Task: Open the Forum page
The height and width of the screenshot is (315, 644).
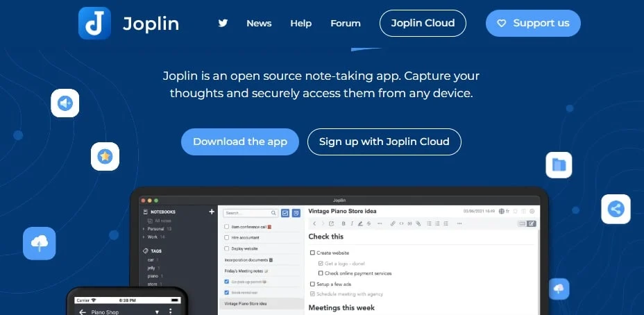Action: [x=346, y=24]
